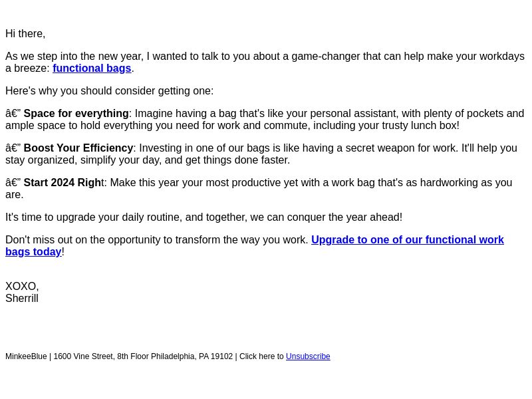Image resolution: width=532 pixels, height=399 pixels.
Task: Click the "XOXO," sign-off text
Action: click(x=22, y=287)
